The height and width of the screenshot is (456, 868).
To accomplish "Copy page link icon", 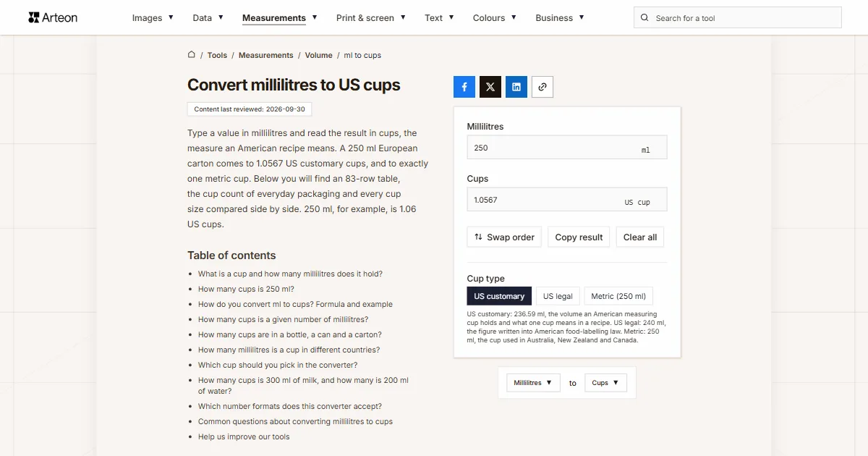I will coord(542,87).
